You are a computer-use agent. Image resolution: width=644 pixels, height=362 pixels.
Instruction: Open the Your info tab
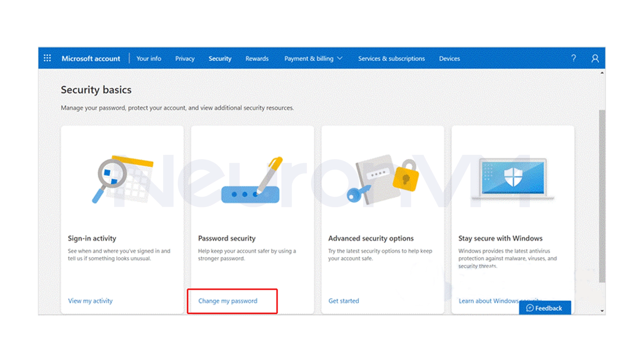click(149, 58)
